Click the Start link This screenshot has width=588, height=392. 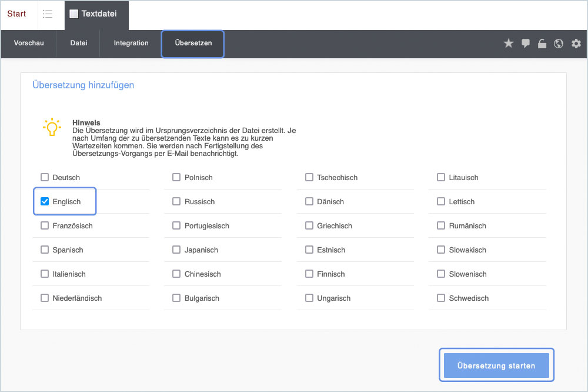16,14
